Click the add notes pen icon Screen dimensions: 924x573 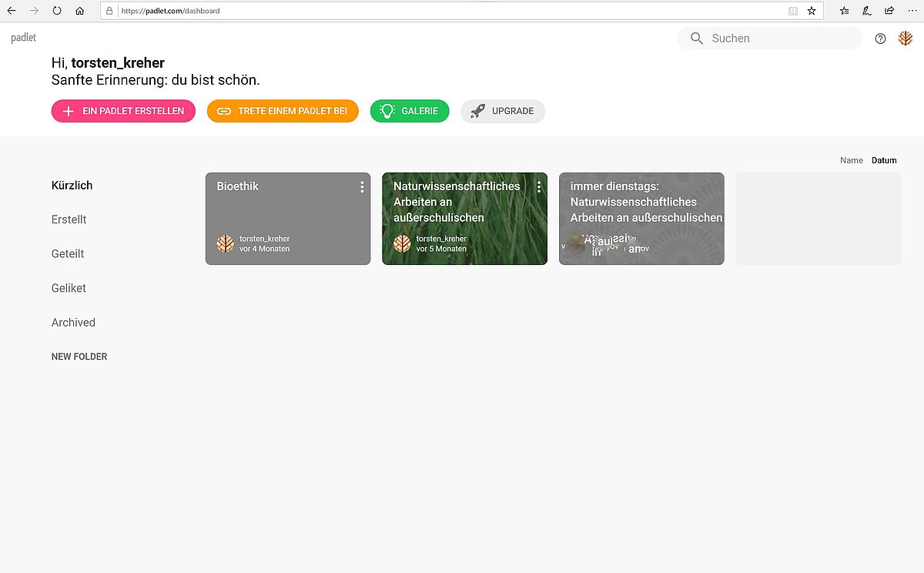(867, 11)
